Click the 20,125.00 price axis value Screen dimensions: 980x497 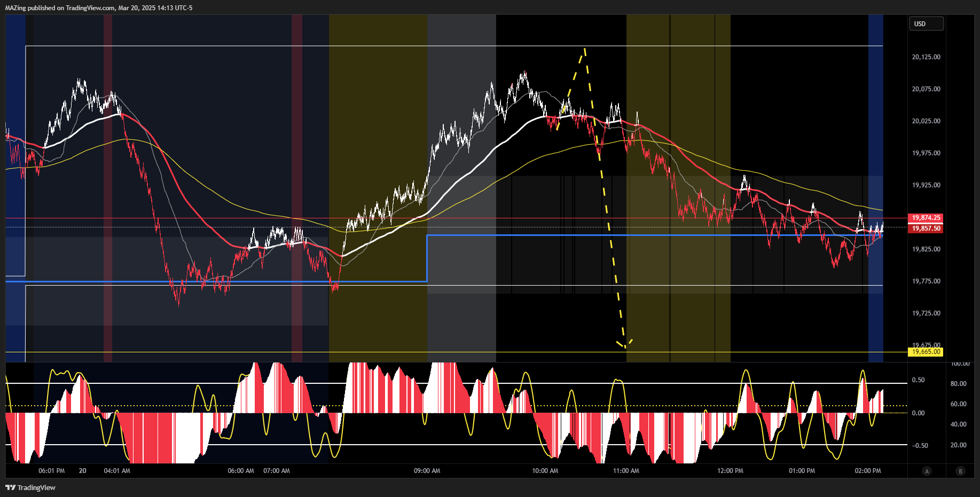(926, 57)
